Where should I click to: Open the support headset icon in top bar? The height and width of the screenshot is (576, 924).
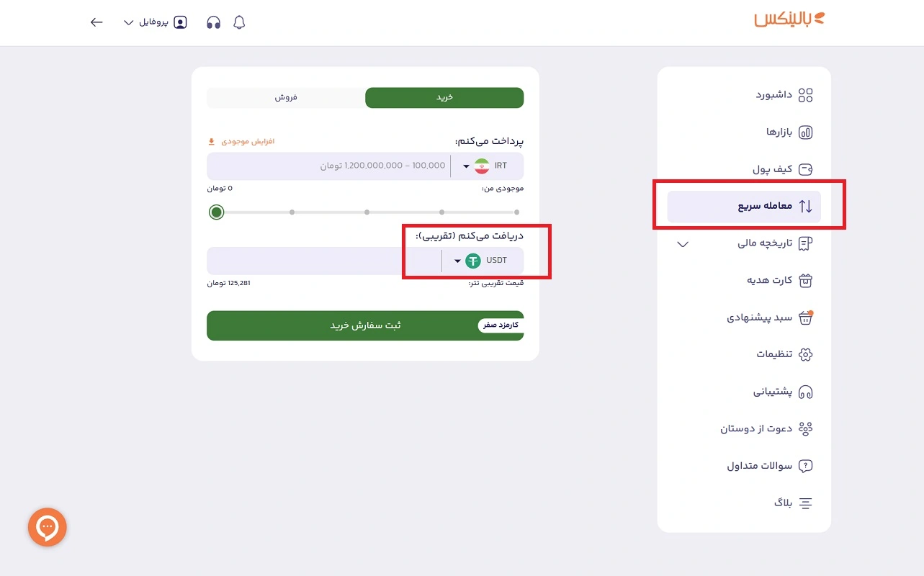pyautogui.click(x=213, y=22)
